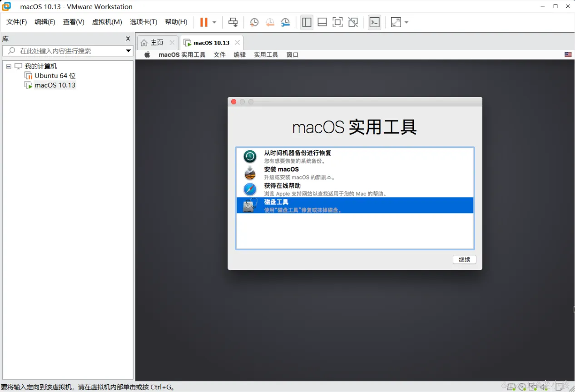This screenshot has width=575, height=392.
Task: Click the Time Machine clock icon
Action: (250, 157)
